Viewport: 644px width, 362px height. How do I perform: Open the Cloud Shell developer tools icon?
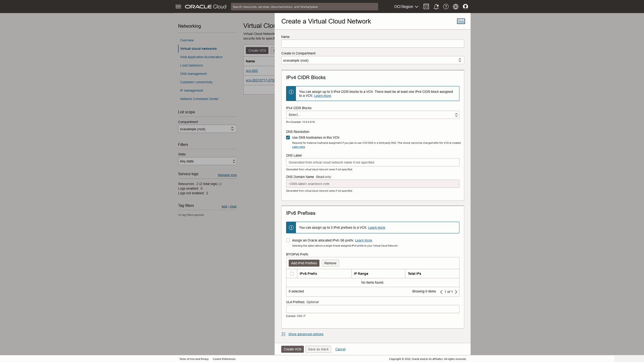pos(426,6)
